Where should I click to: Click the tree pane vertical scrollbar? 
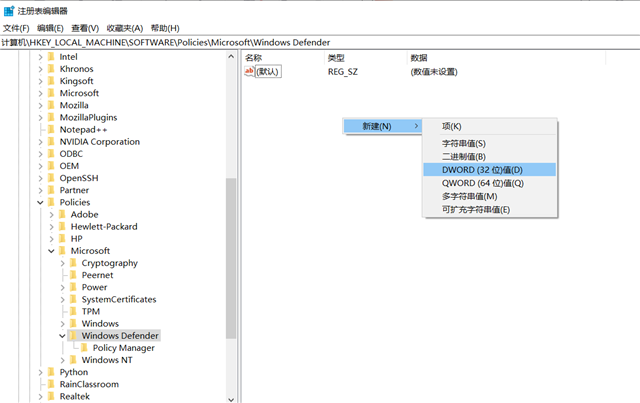coord(232,258)
